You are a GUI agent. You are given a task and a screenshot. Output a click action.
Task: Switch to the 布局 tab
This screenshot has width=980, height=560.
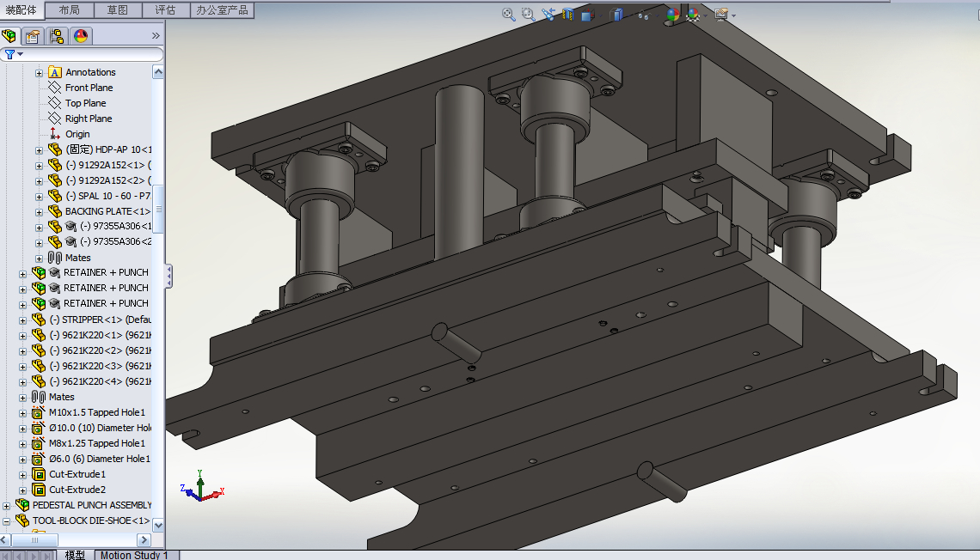click(x=70, y=10)
